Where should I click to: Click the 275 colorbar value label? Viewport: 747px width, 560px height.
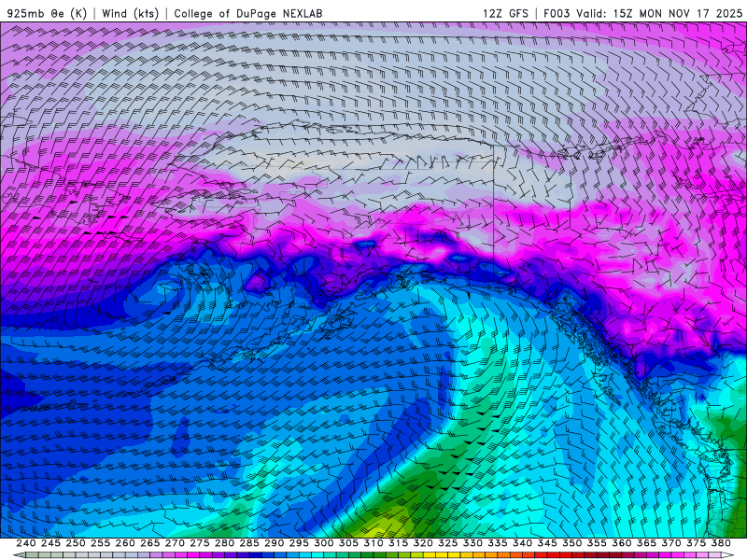pyautogui.click(x=199, y=543)
